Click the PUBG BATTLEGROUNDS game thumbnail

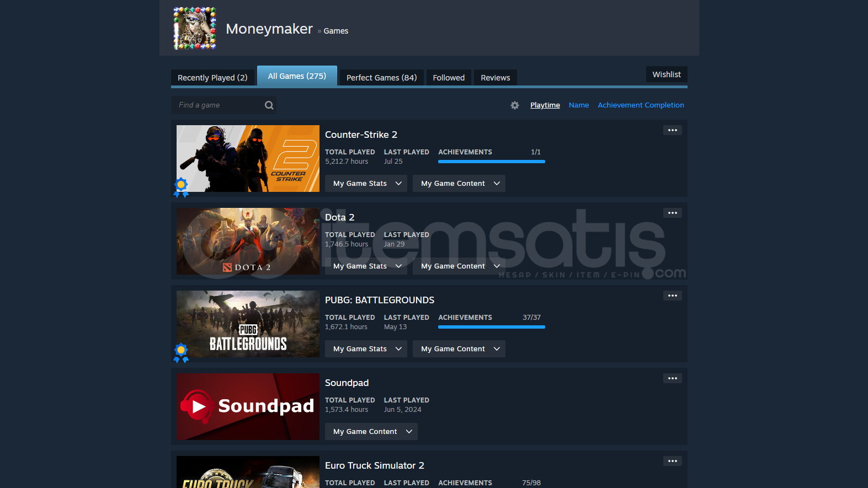coord(248,324)
